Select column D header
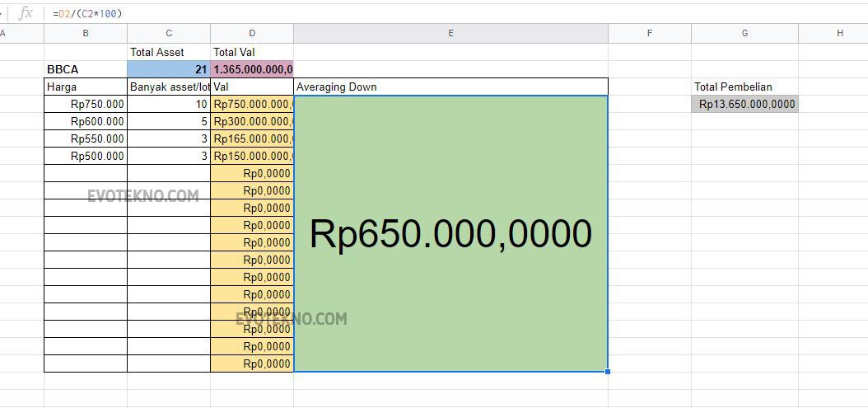This screenshot has height=408, width=868. coord(252,33)
